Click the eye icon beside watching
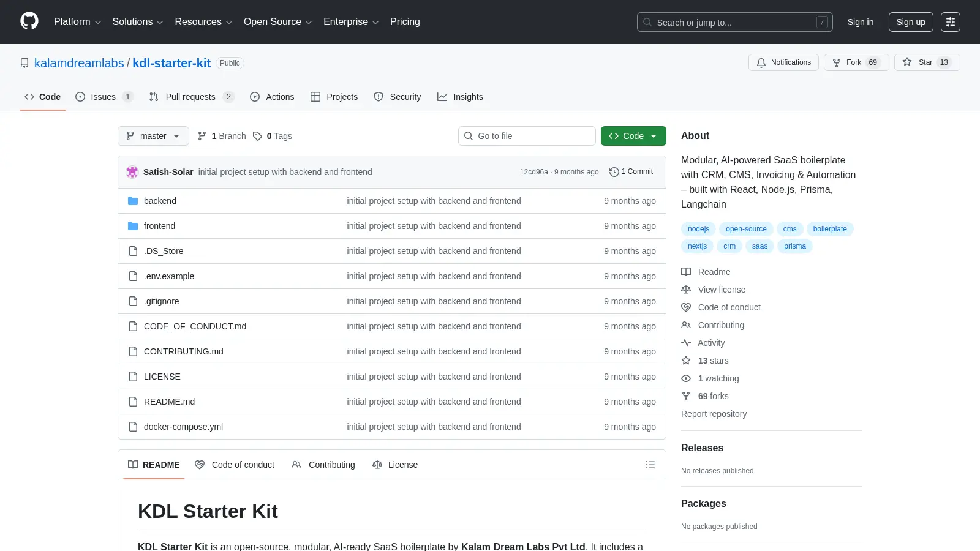Viewport: 980px width, 551px height. [686, 378]
